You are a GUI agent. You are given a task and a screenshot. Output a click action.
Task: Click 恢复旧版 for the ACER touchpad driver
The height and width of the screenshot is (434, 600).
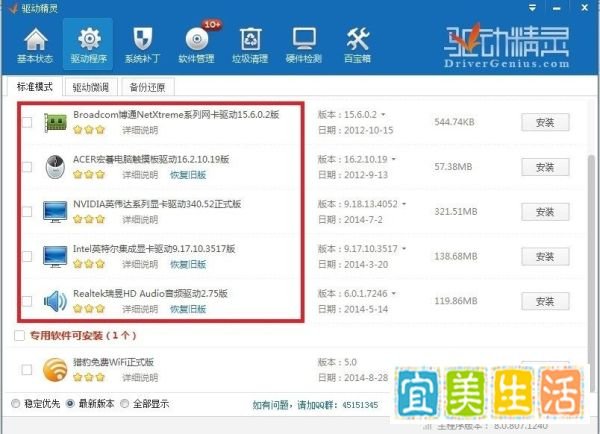point(188,175)
